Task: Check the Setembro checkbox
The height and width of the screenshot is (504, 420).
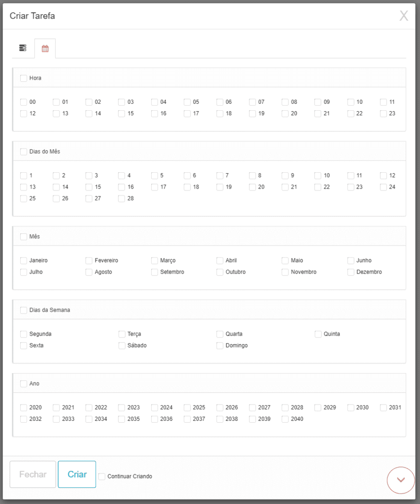Action: pyautogui.click(x=155, y=272)
